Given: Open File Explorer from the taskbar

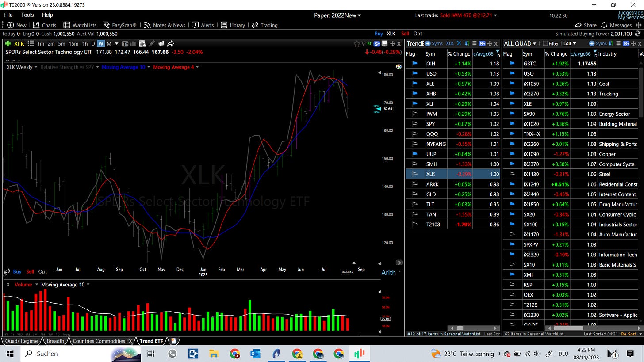Looking at the screenshot, I should point(214,354).
